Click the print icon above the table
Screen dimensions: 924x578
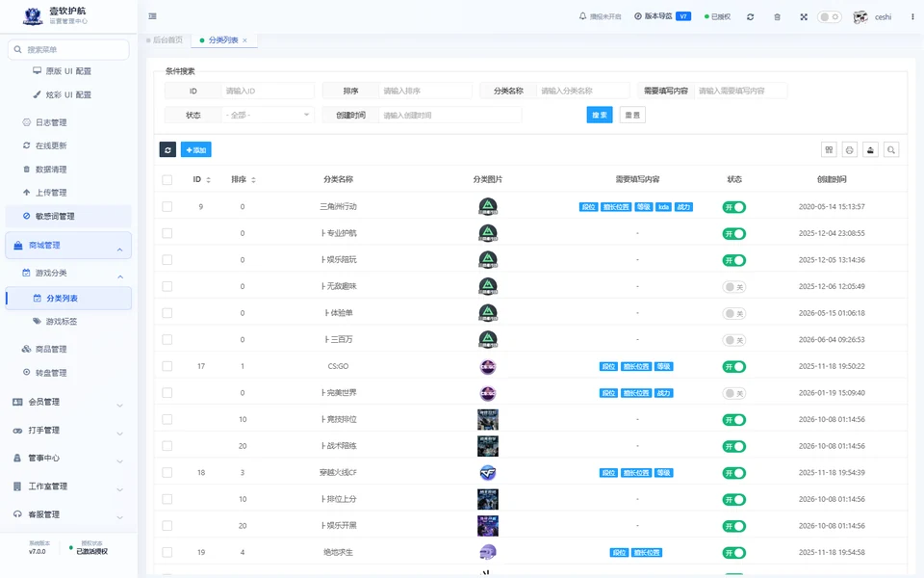(849, 150)
